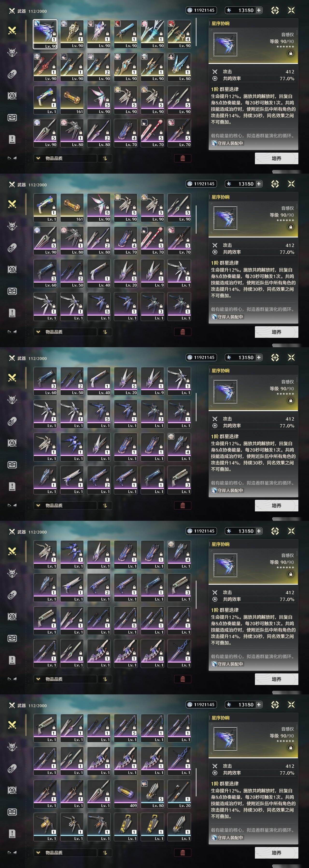Open the demon-mask Echoes tab in the first screen
The height and width of the screenshot is (868, 309).
pos(12,52)
